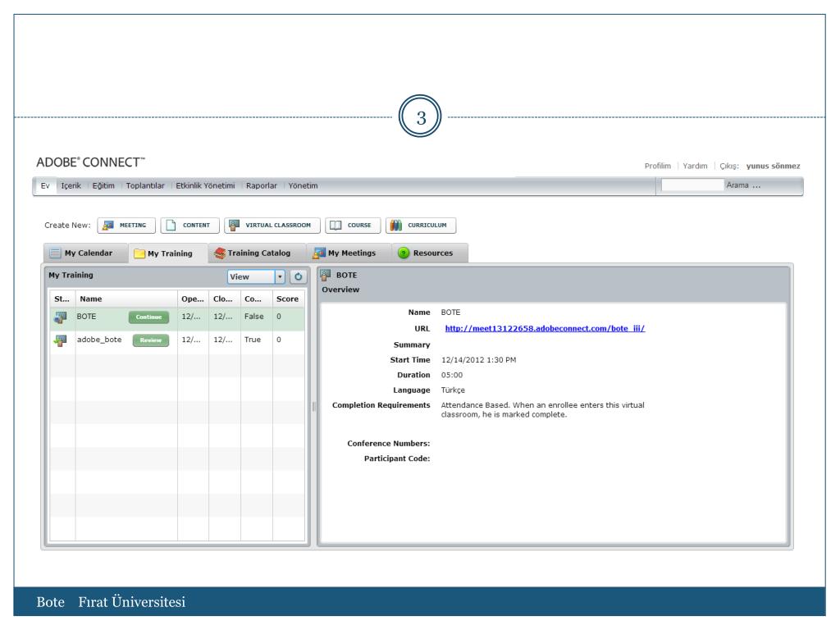Select the adobe_bote training row name

click(99, 340)
